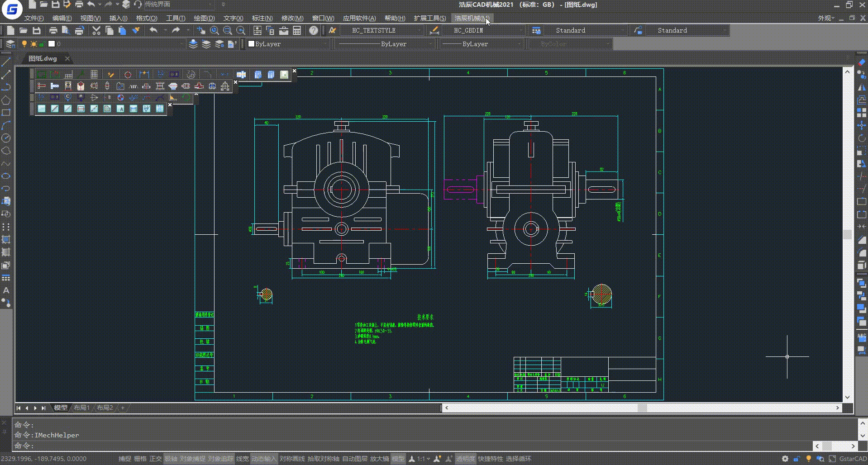Select the Polygon tool in left toolbar

tap(6, 100)
